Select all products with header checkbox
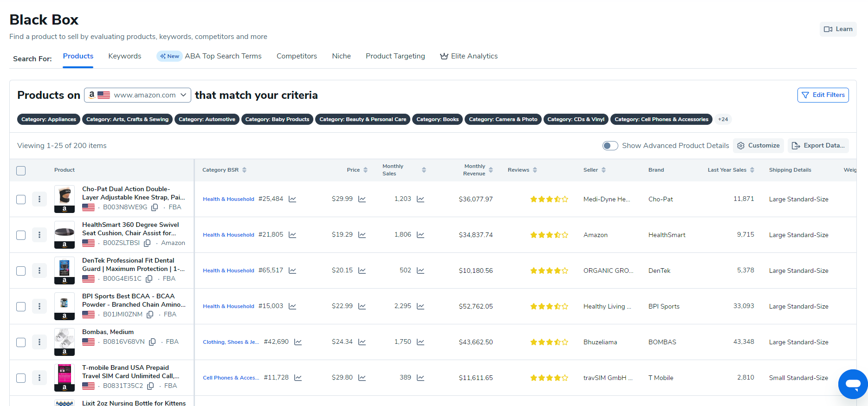Image resolution: width=868 pixels, height=406 pixels. point(21,170)
